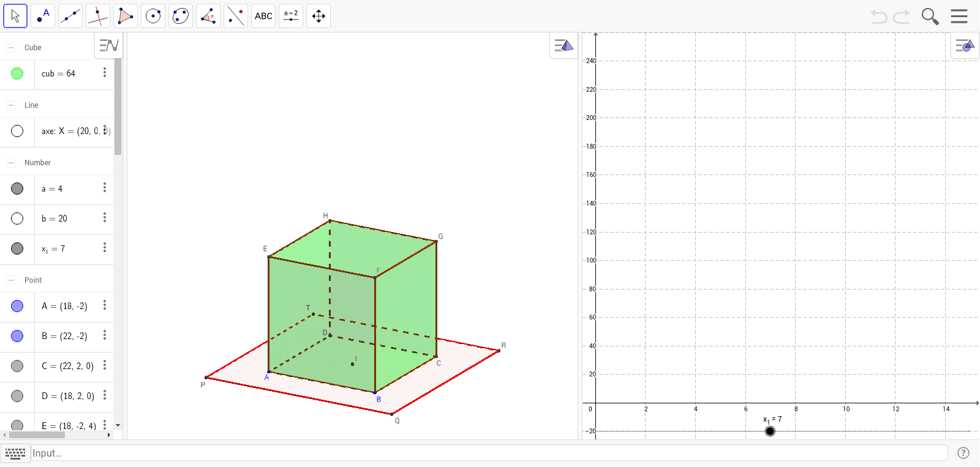
Task: Click vertex H of the cube
Action: pyautogui.click(x=330, y=221)
